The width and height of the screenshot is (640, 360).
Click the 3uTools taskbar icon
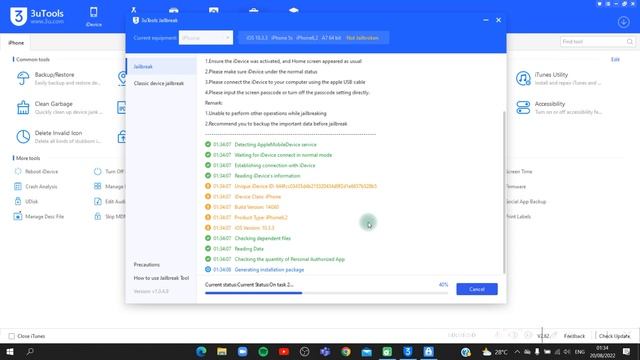(408, 351)
